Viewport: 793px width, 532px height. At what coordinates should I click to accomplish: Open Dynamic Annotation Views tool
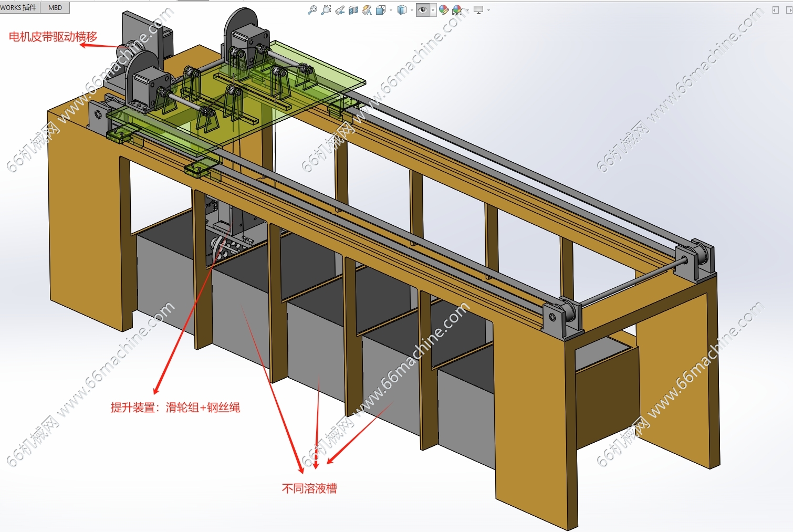pyautogui.click(x=367, y=10)
